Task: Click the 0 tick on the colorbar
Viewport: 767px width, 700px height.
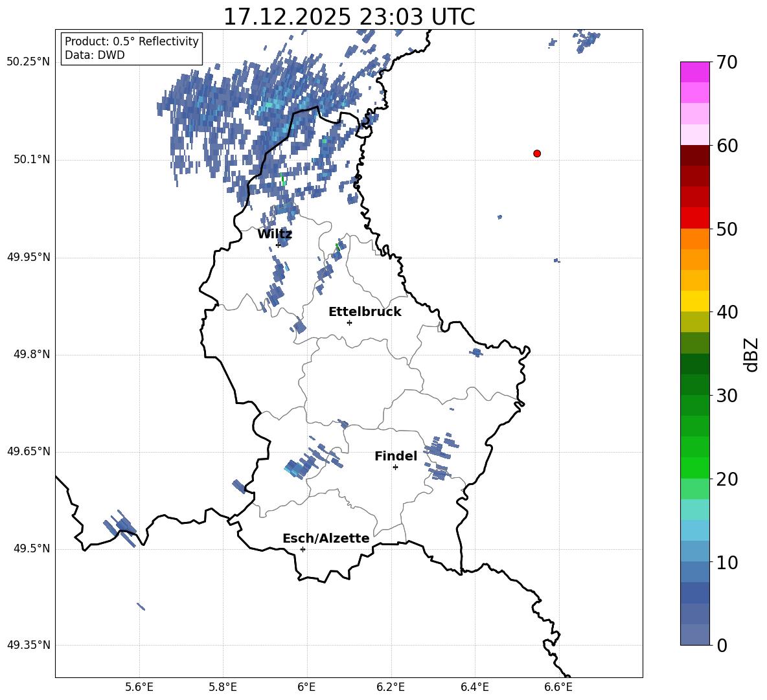Action: pos(722,645)
